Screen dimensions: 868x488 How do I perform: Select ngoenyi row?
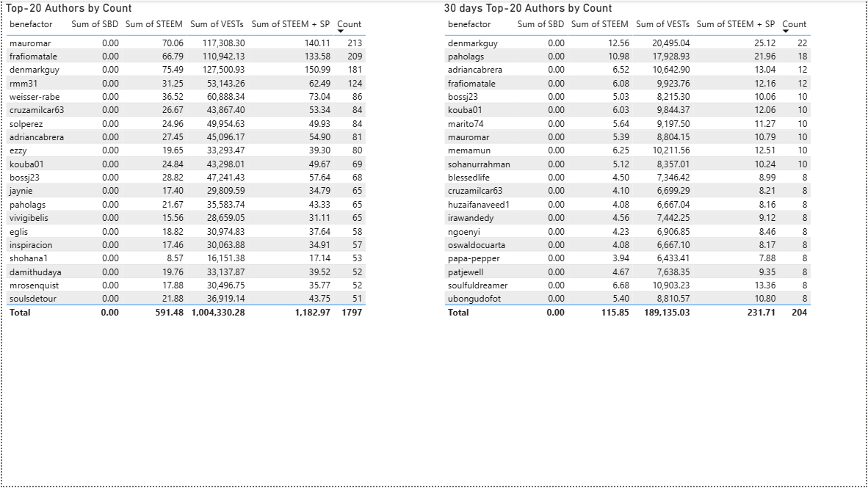628,232
